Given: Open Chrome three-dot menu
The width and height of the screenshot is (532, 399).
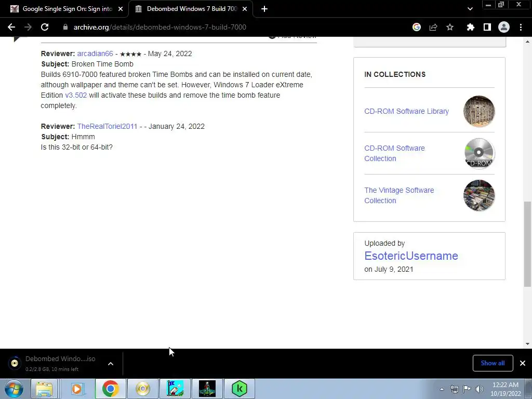Looking at the screenshot, I should [x=521, y=27].
